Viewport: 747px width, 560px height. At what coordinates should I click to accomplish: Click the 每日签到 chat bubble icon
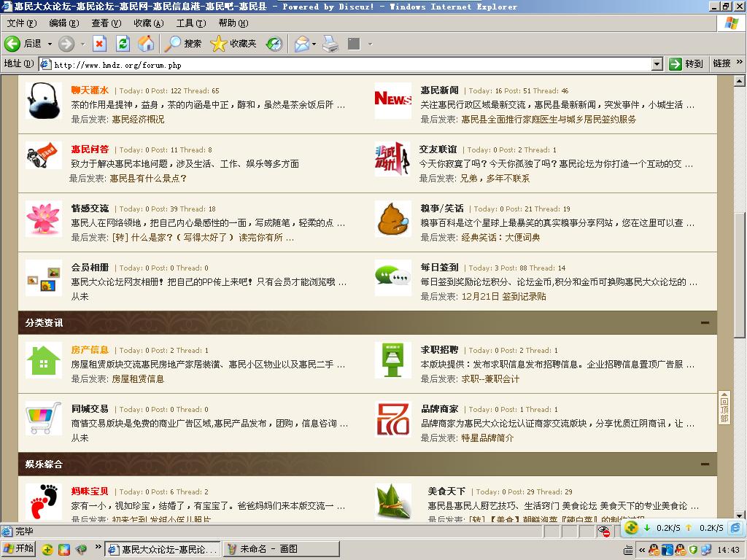393,277
